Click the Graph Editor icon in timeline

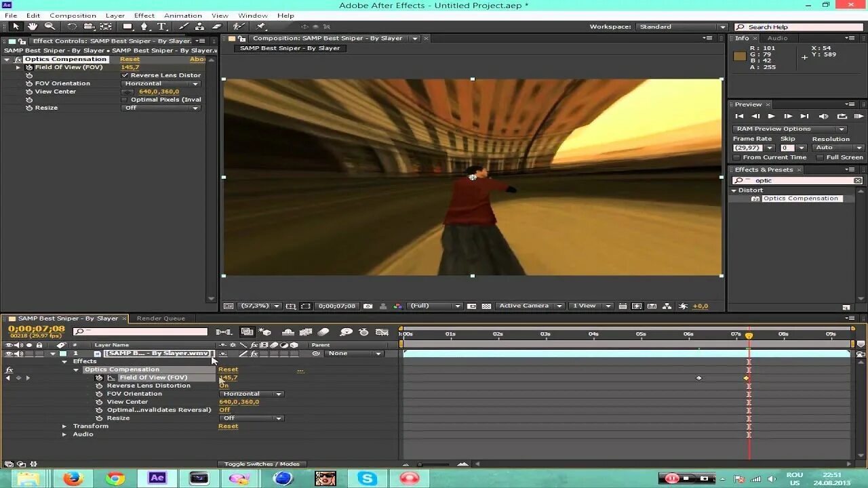(x=382, y=332)
